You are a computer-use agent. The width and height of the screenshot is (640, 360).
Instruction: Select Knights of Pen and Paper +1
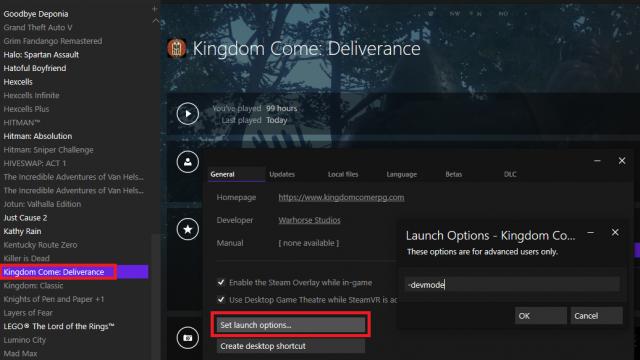[x=53, y=299]
